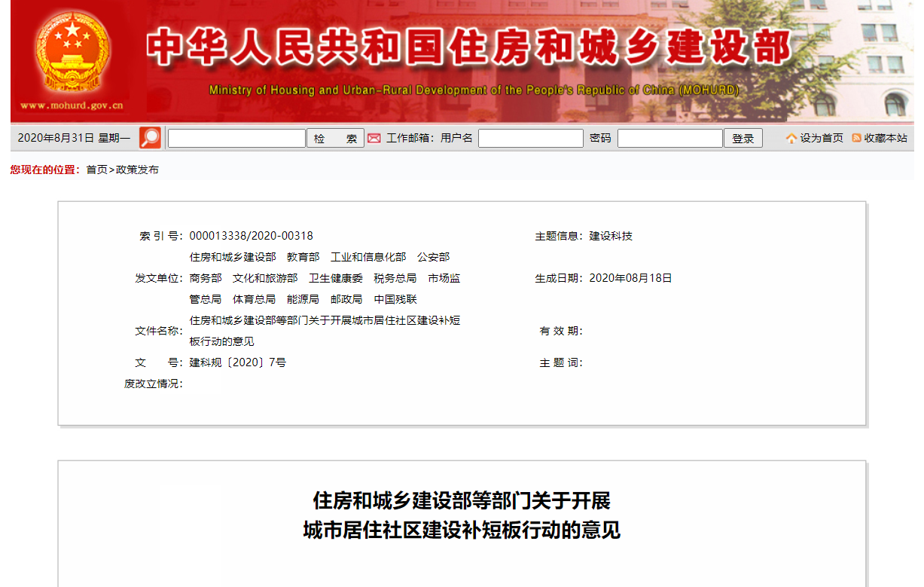
Task: Click the bold article heading title
Action: (x=462, y=515)
